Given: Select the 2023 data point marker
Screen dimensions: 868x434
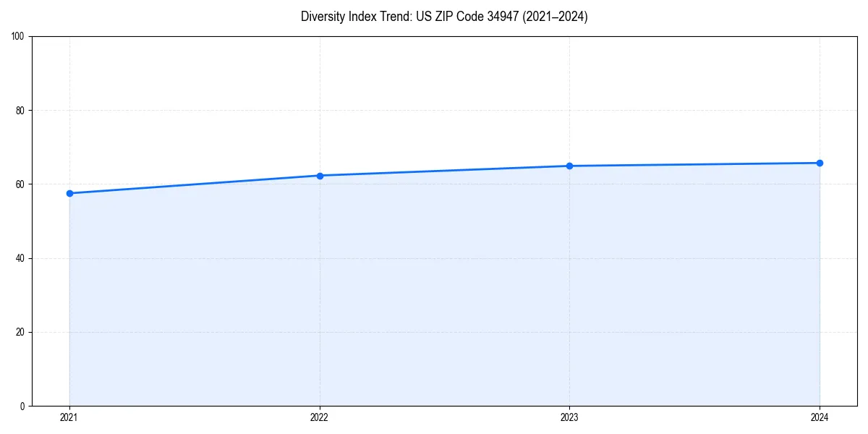Looking at the screenshot, I should 569,165.
